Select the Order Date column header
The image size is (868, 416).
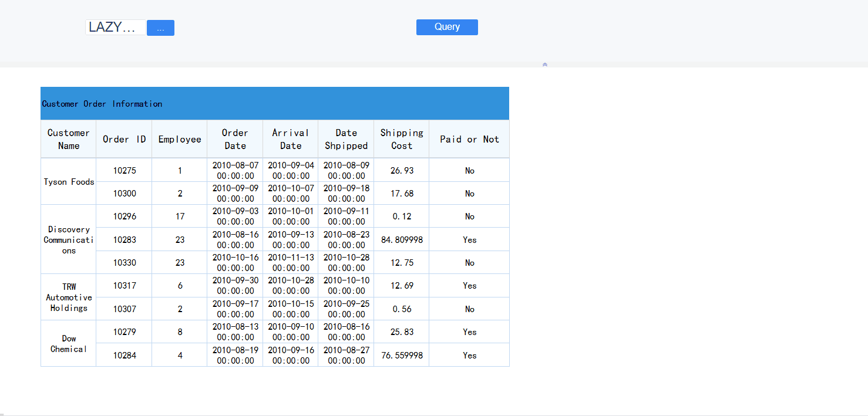[x=235, y=139]
